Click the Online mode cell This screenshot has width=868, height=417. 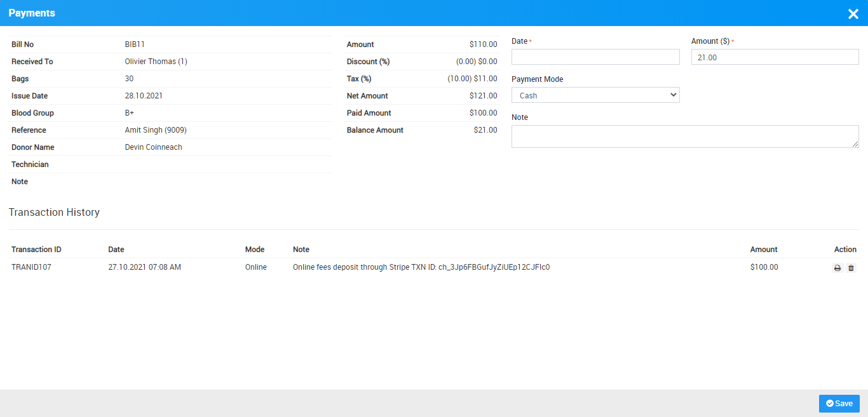(x=256, y=267)
